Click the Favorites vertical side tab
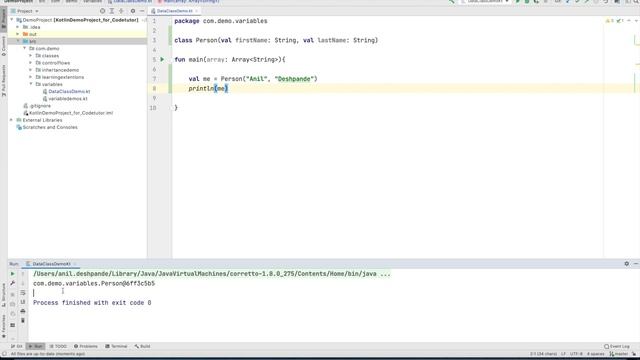640x360 pixels. (4, 327)
